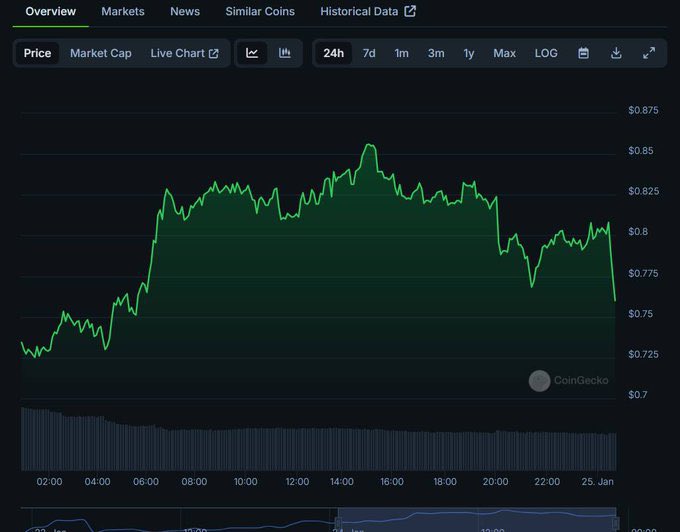Choose the 3m time range
680x532 pixels.
[x=436, y=53]
